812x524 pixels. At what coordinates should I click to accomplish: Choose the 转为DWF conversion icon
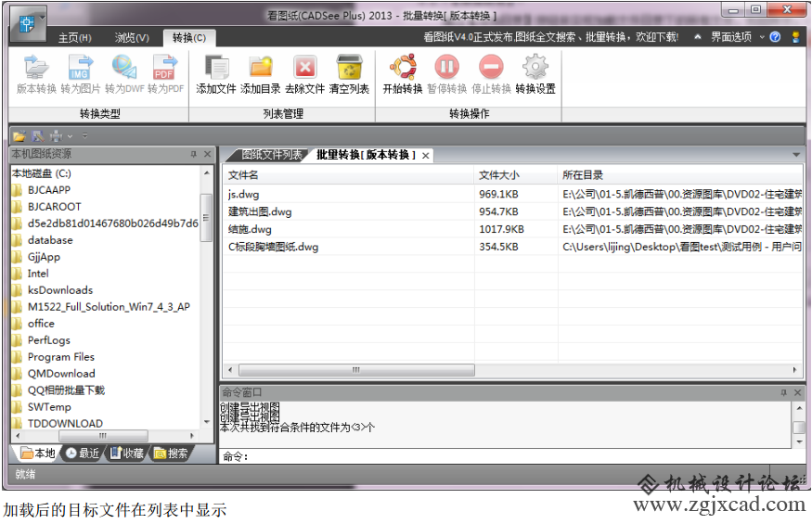(x=124, y=74)
